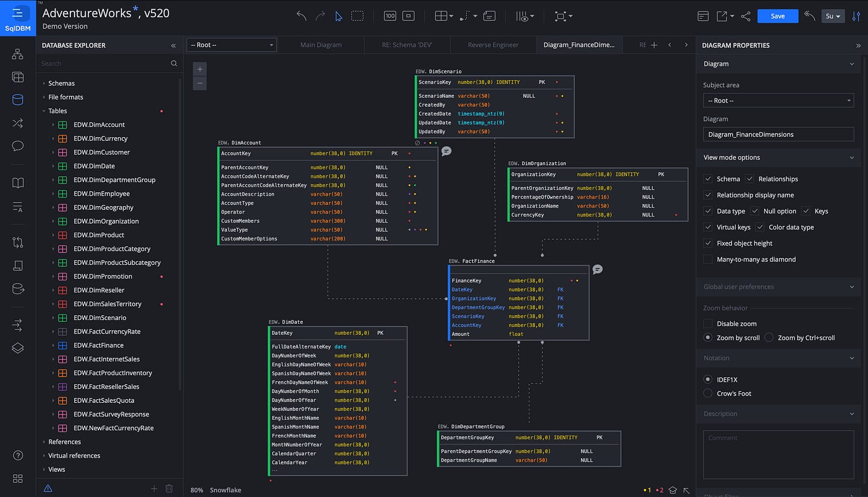Add a new diagram tab with plus
Screen dimensions: 868x497
654,45
